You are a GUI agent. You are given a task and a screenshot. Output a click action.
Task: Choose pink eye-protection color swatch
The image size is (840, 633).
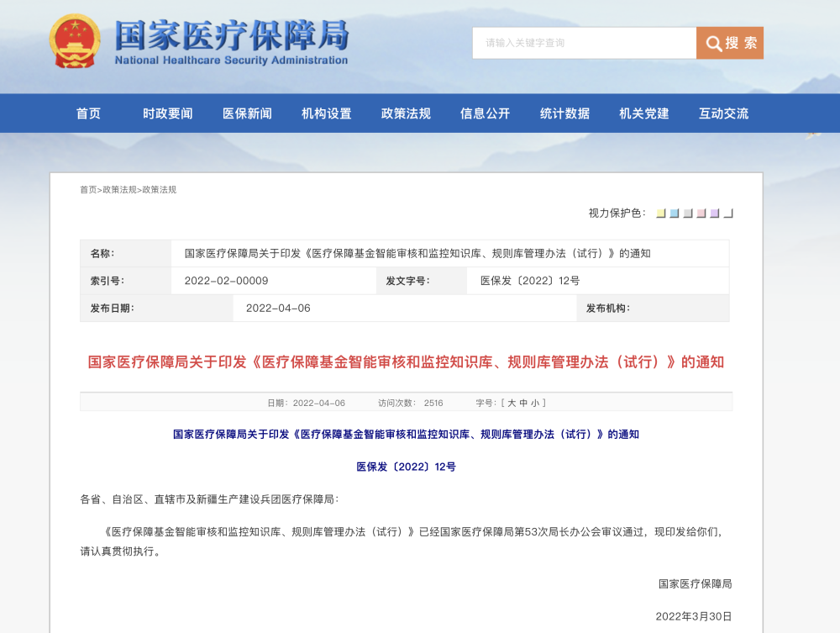[x=701, y=214]
